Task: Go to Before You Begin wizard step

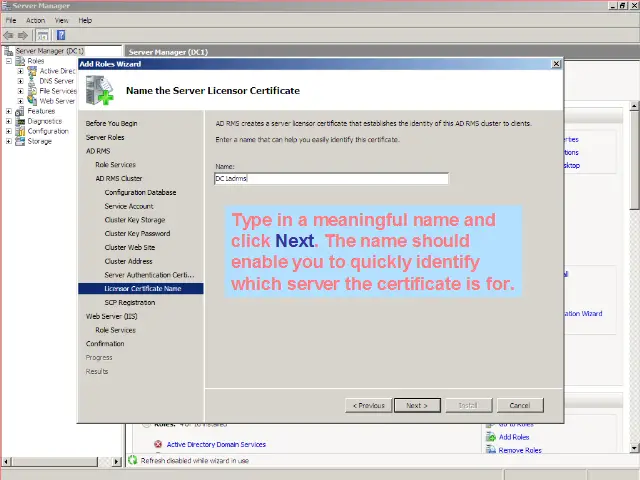Action: 111,123
